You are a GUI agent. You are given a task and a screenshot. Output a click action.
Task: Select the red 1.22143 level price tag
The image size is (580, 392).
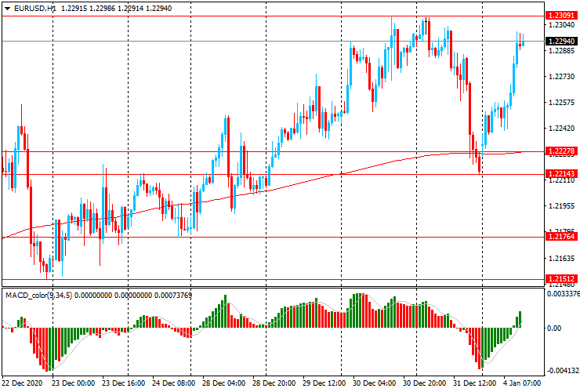click(561, 173)
